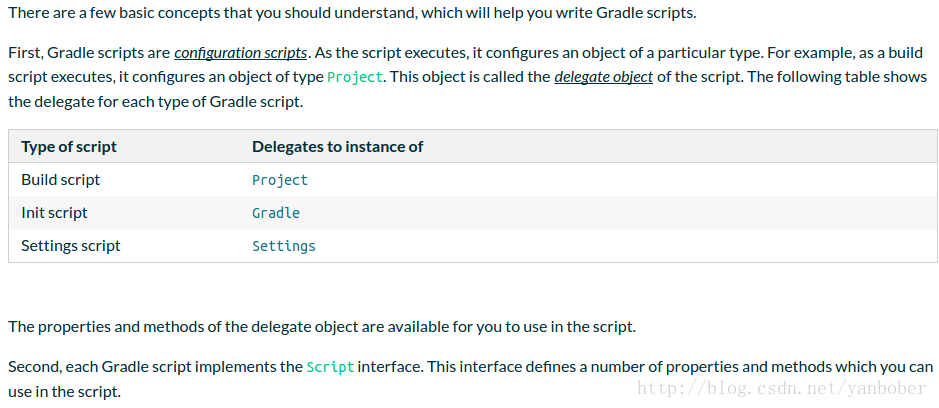
Task: Click the text "Second, each Gradle script implements"
Action: coord(155,367)
